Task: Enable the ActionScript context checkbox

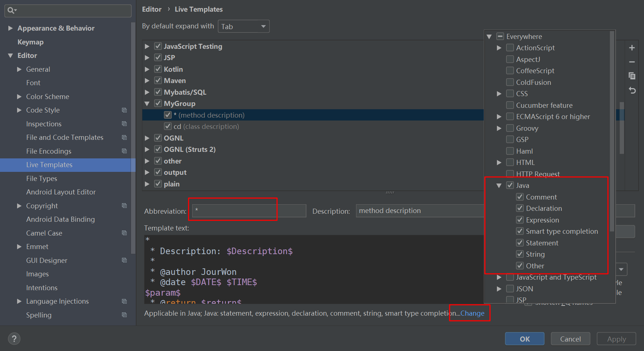Action: (510, 48)
